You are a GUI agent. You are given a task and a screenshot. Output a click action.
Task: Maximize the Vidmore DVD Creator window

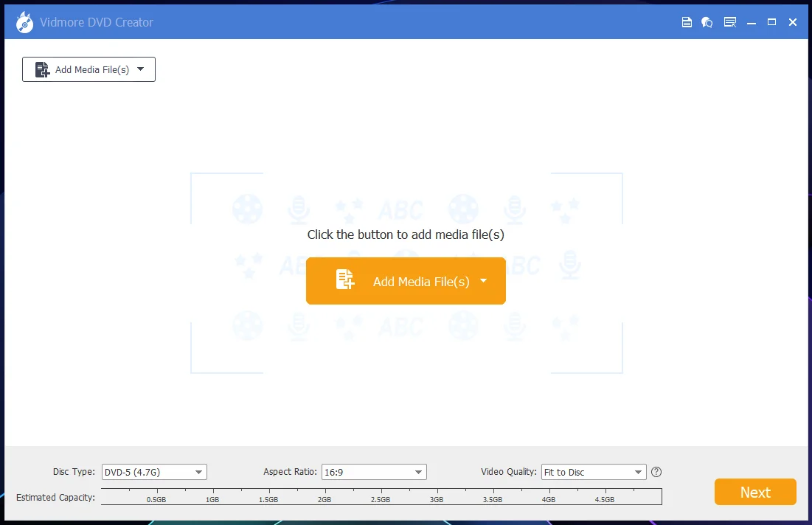[771, 22]
